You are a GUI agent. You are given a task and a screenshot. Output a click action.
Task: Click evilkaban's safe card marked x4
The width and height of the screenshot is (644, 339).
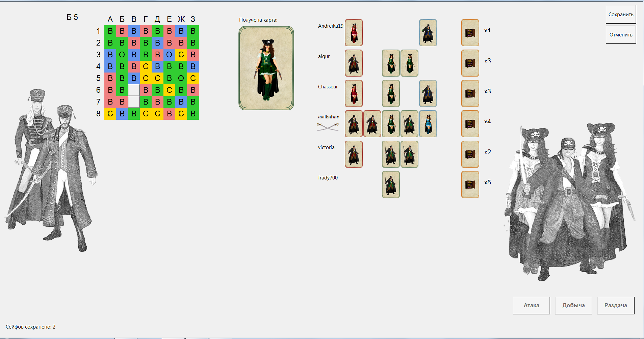(470, 124)
